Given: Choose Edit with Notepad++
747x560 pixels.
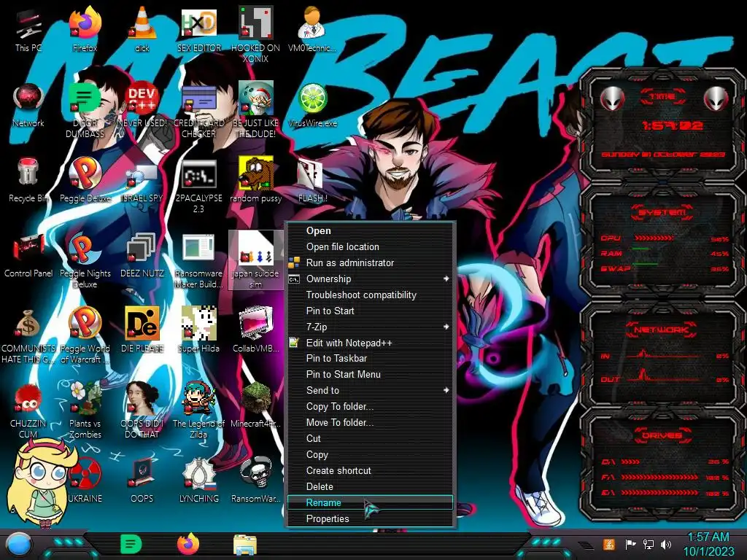Looking at the screenshot, I should (x=370, y=343).
